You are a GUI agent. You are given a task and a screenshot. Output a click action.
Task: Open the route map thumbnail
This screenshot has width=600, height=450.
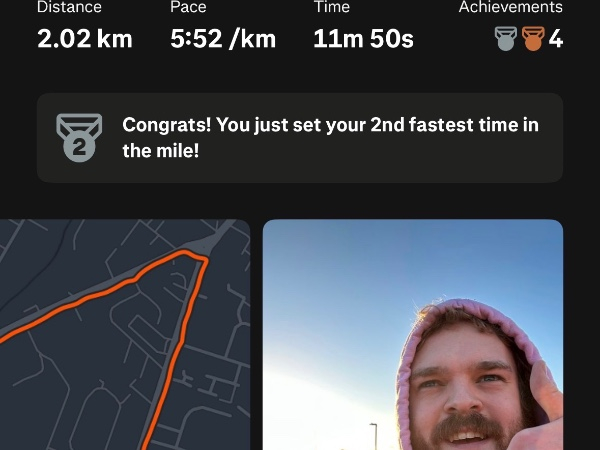pyautogui.click(x=125, y=334)
